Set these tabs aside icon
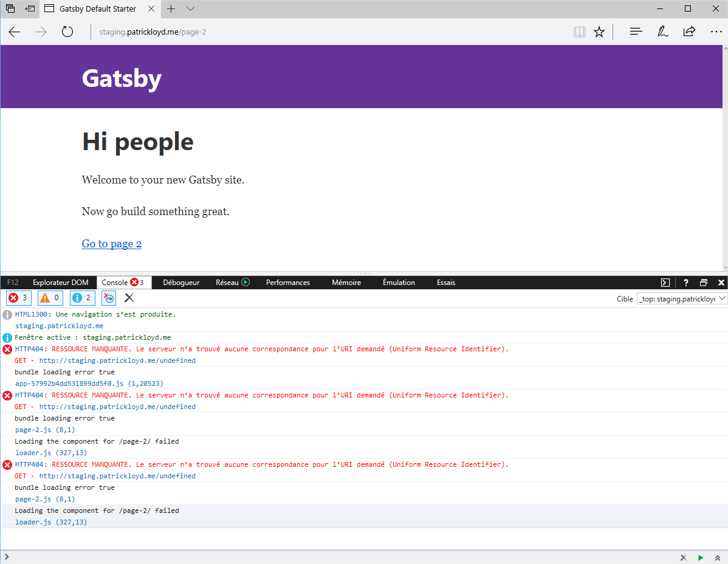Screen dimensions: 728x564 coord(30,9)
